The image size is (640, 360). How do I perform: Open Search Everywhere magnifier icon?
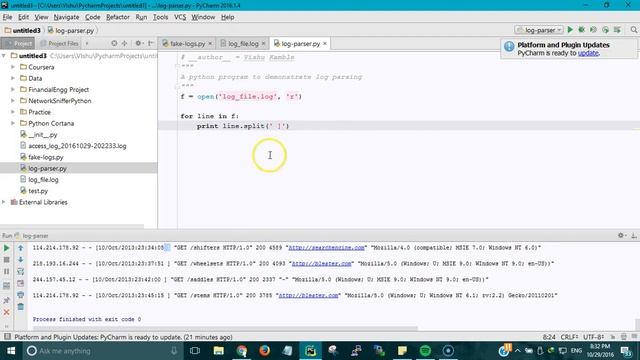tap(633, 30)
